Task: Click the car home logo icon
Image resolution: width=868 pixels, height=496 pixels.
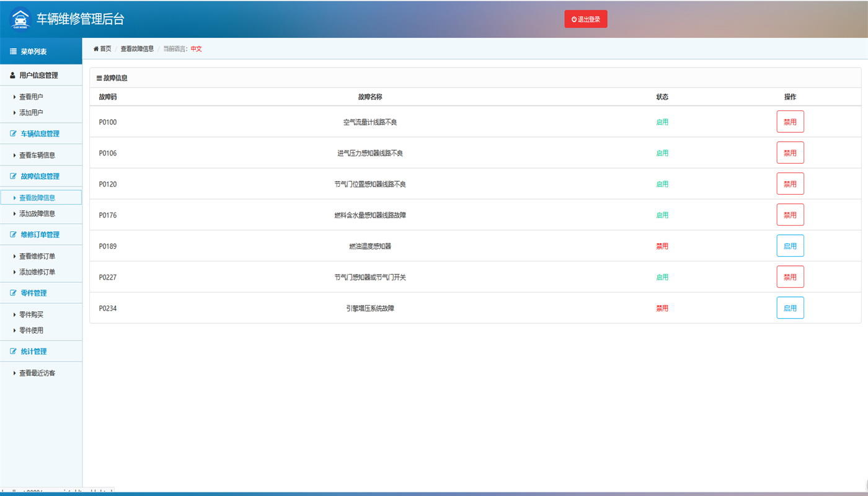Action: pos(20,19)
